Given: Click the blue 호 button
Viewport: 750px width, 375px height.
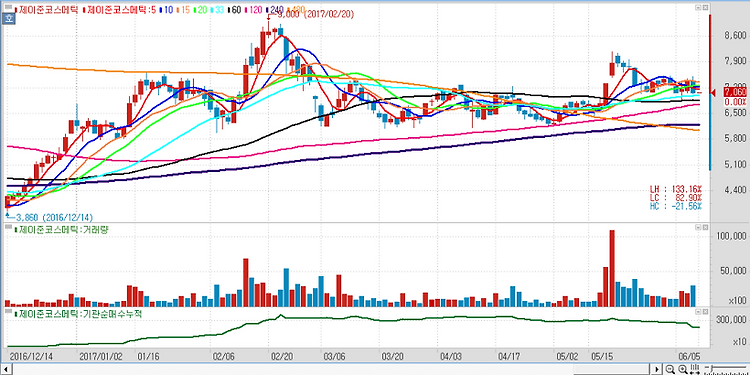Looking at the screenshot, I should (x=8, y=19).
